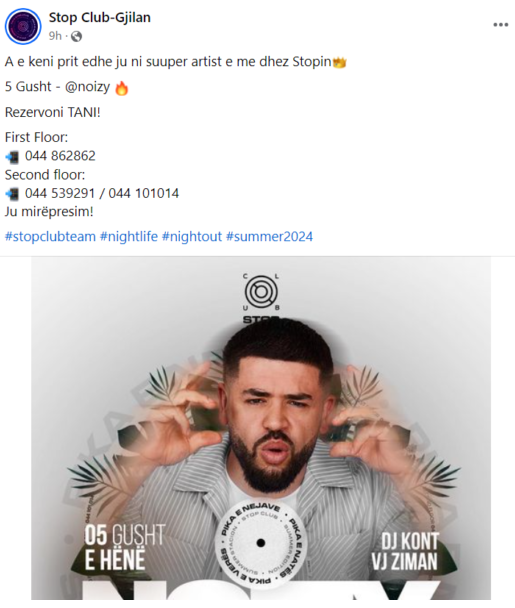Click the 05 GUSHT E HËNË date text
The image size is (515, 608).
tap(125, 548)
